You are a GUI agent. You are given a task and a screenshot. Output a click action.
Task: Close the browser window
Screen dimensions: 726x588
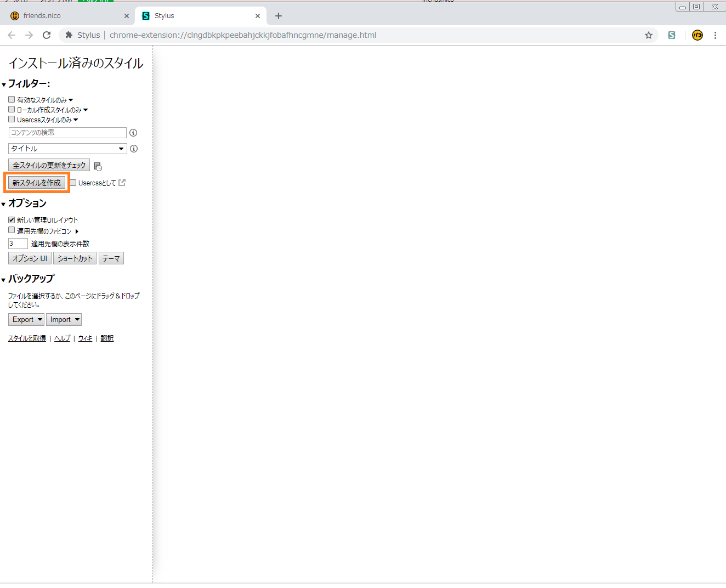click(x=714, y=7)
